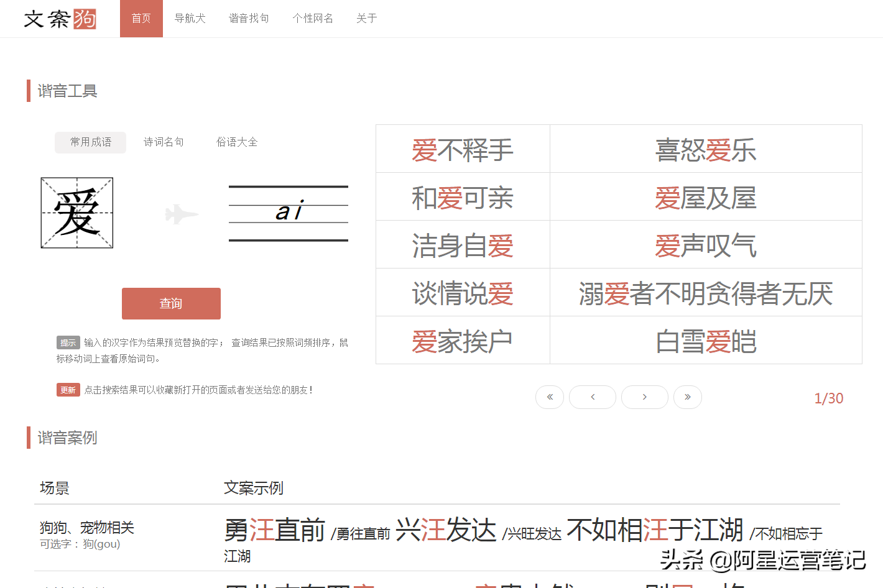Click the 1/30 page indicator
Screen dimensions: 883x588
828,398
